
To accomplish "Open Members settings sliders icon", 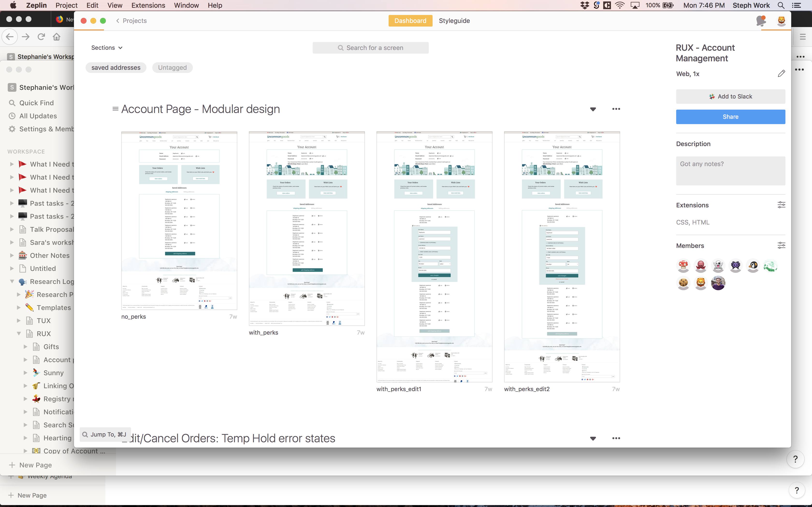I will click(781, 246).
